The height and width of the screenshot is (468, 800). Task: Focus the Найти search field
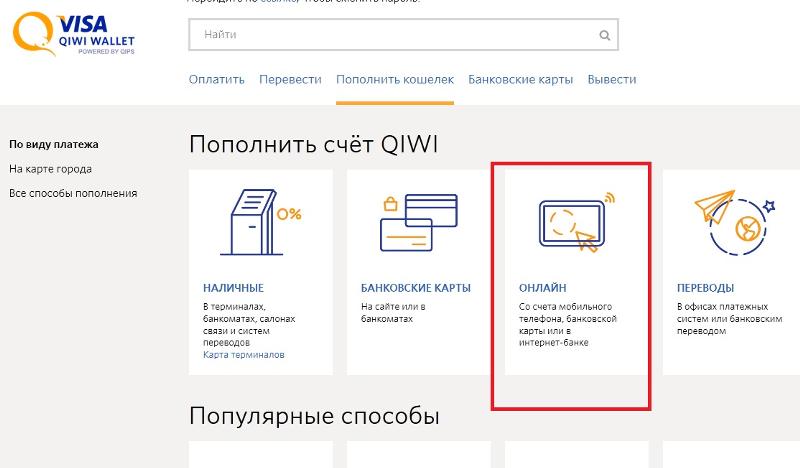click(403, 35)
